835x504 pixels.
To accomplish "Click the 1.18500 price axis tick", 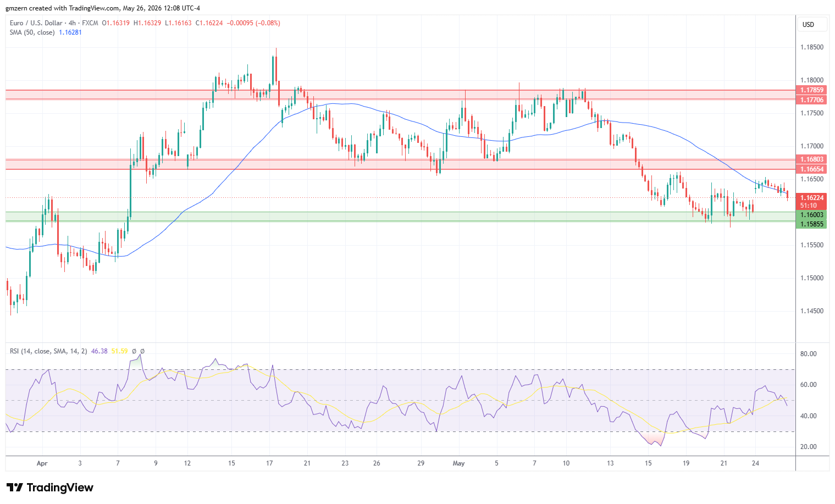I will coord(812,47).
